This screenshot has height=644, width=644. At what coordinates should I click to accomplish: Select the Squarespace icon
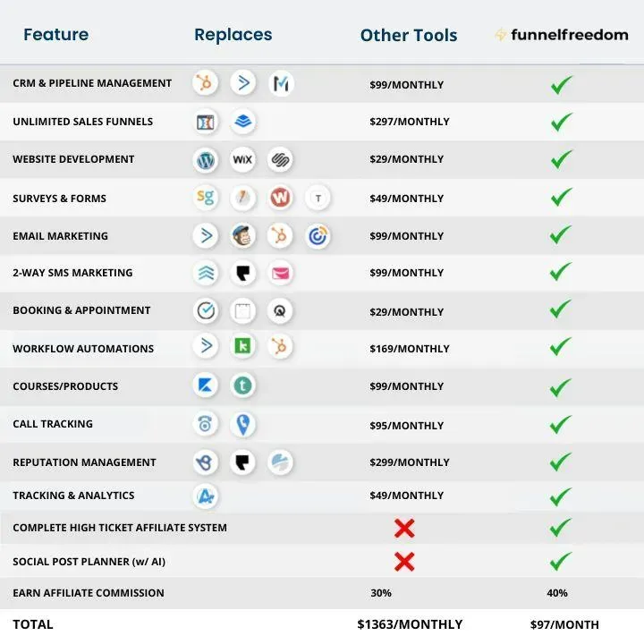coord(280,159)
